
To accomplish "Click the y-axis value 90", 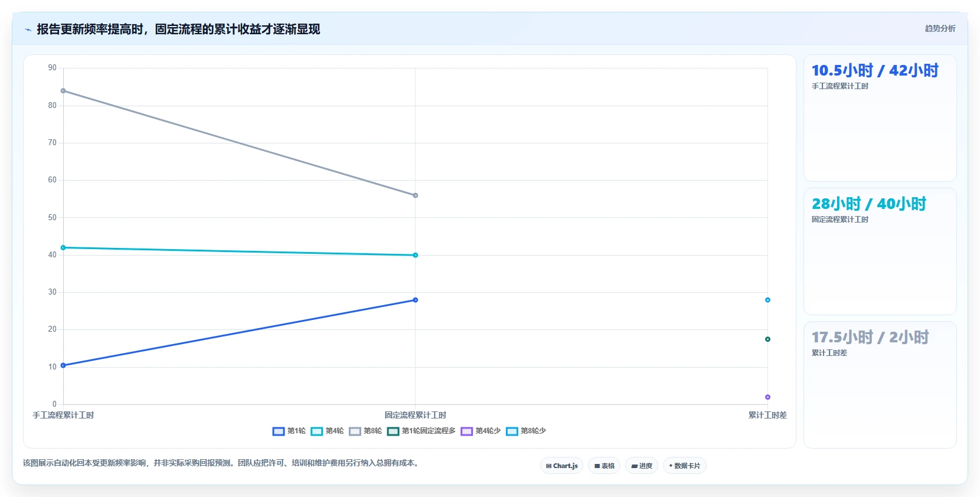I will coord(53,68).
